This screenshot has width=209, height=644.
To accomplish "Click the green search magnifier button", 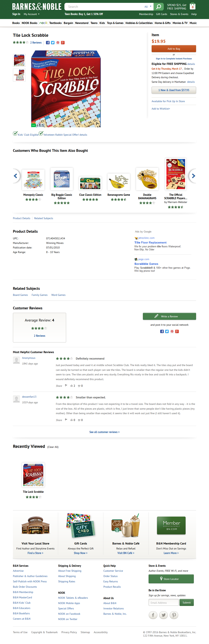I will pyautogui.click(x=158, y=7).
